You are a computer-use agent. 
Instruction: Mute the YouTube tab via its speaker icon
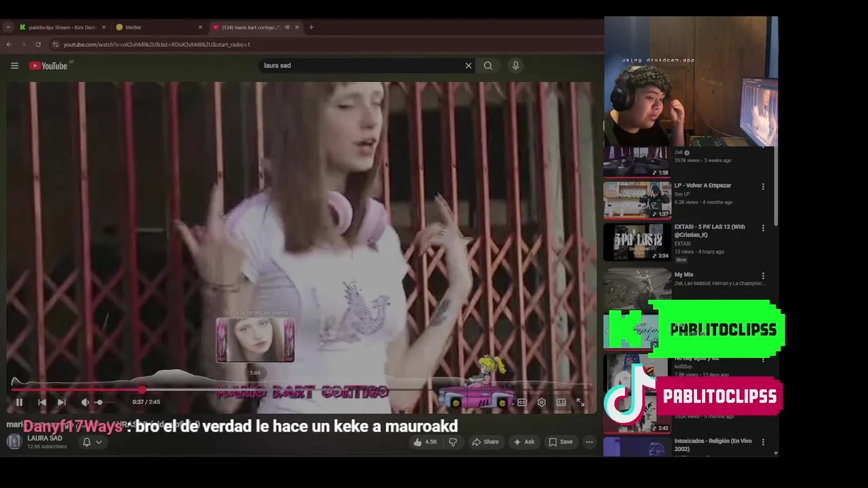(287, 27)
